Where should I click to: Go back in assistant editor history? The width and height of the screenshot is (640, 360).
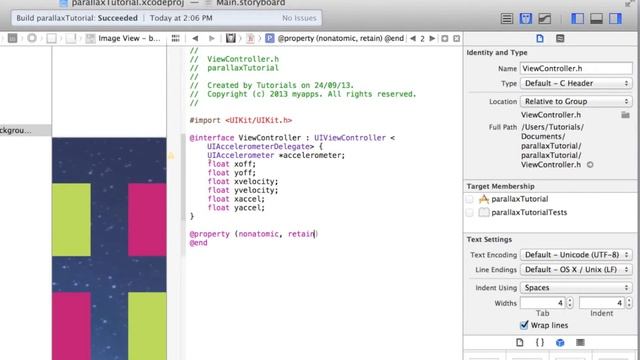tap(195, 38)
